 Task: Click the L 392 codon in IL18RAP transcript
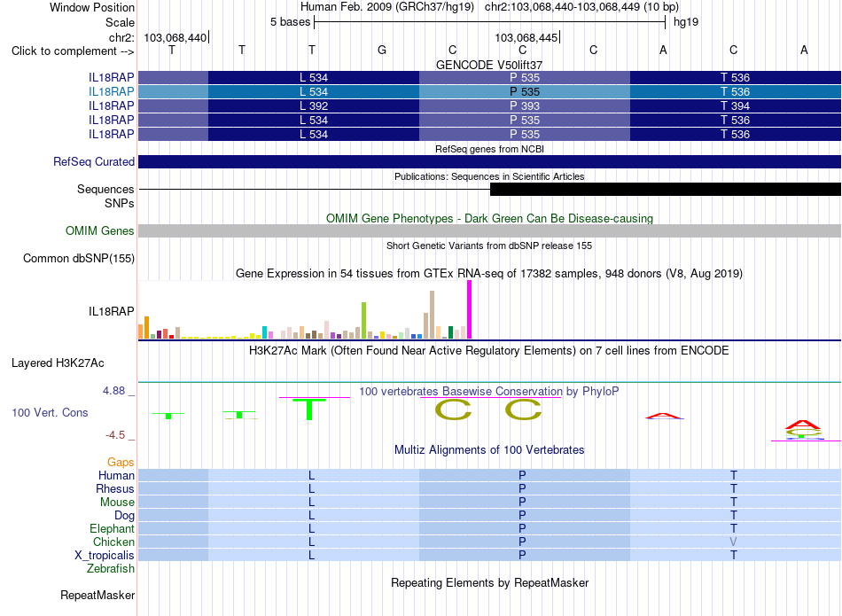(314, 105)
